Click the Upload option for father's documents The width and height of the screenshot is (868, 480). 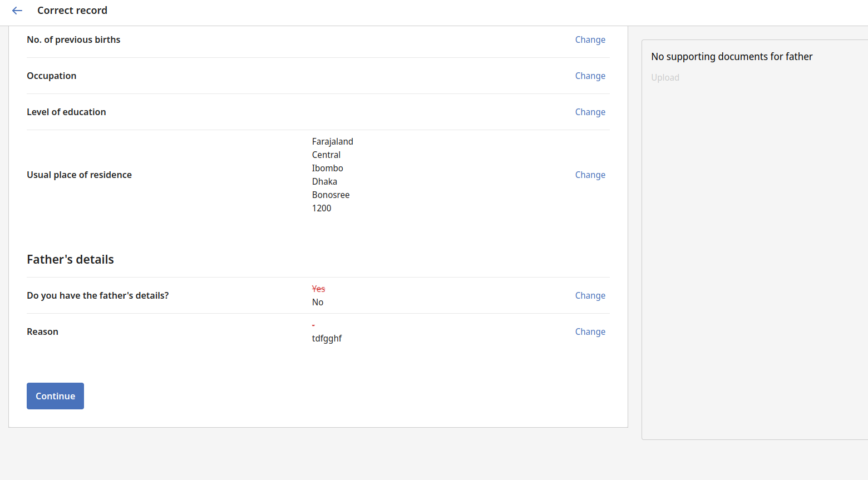click(665, 77)
